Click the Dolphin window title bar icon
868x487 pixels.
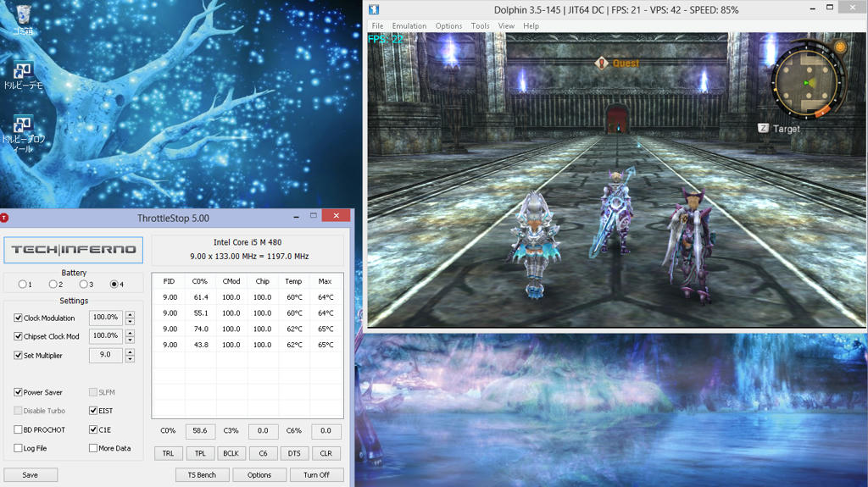(373, 9)
